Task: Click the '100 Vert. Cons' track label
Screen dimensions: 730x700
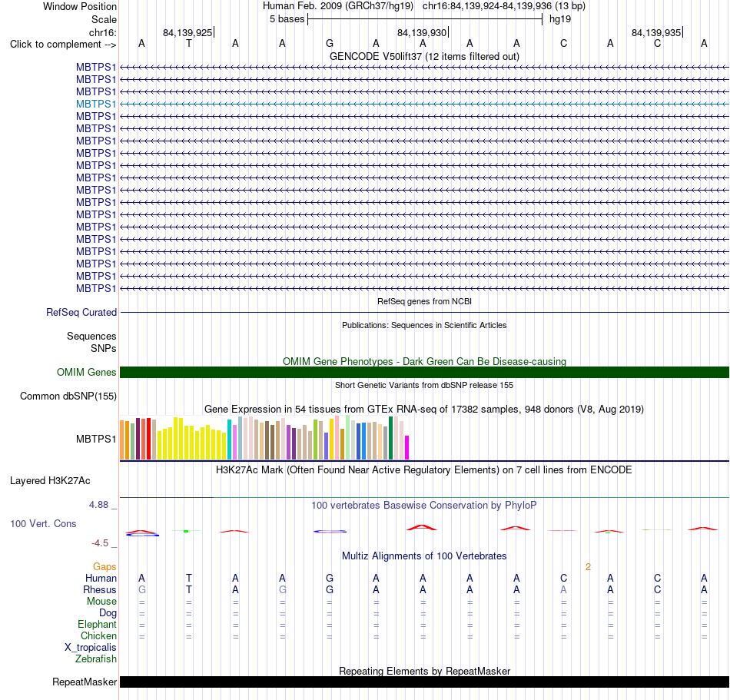Action: click(x=43, y=523)
